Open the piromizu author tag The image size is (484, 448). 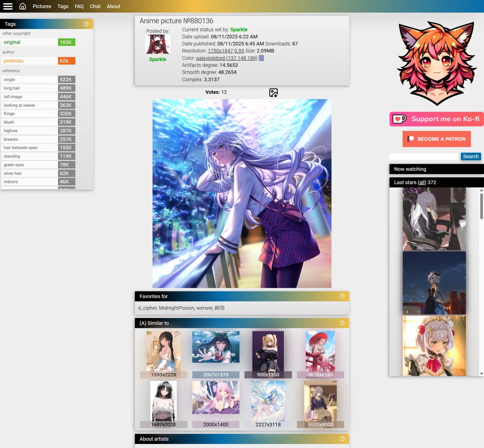pos(14,61)
